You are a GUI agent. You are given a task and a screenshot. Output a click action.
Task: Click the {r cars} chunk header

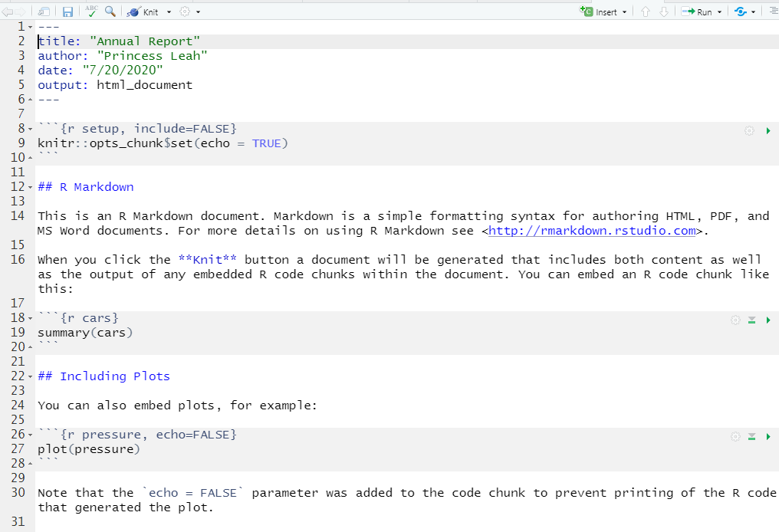(90, 318)
